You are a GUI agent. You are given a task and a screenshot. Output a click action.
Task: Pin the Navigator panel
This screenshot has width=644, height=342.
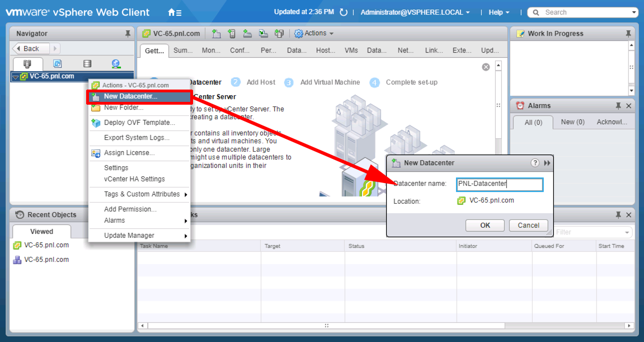click(x=128, y=34)
